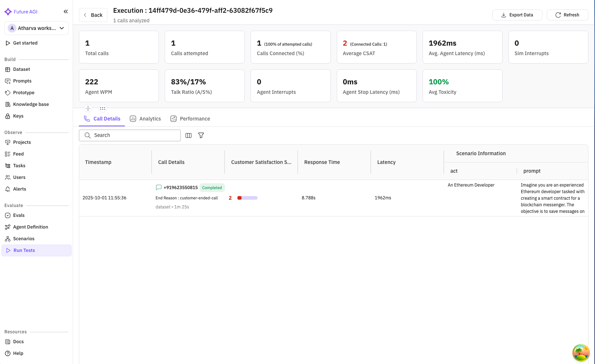The height and width of the screenshot is (364, 595).
Task: Open the Agent Definition page
Action: click(31, 227)
